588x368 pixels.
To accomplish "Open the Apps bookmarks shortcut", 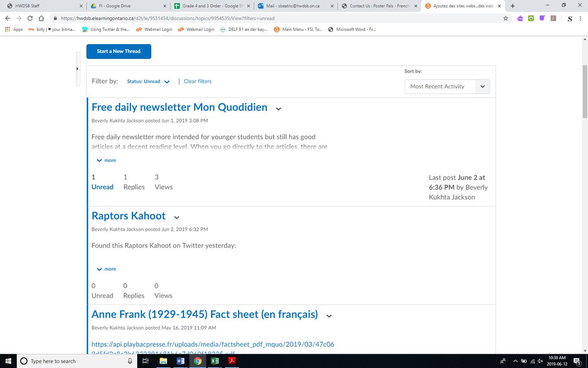I will (14, 29).
